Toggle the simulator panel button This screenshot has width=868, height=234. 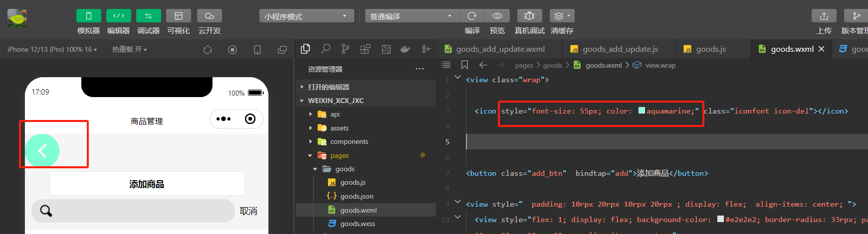point(89,16)
